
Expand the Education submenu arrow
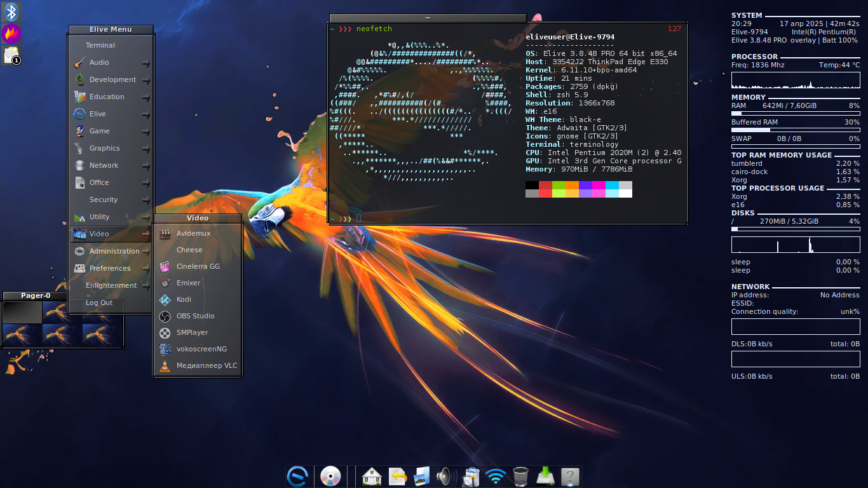pyautogui.click(x=146, y=97)
